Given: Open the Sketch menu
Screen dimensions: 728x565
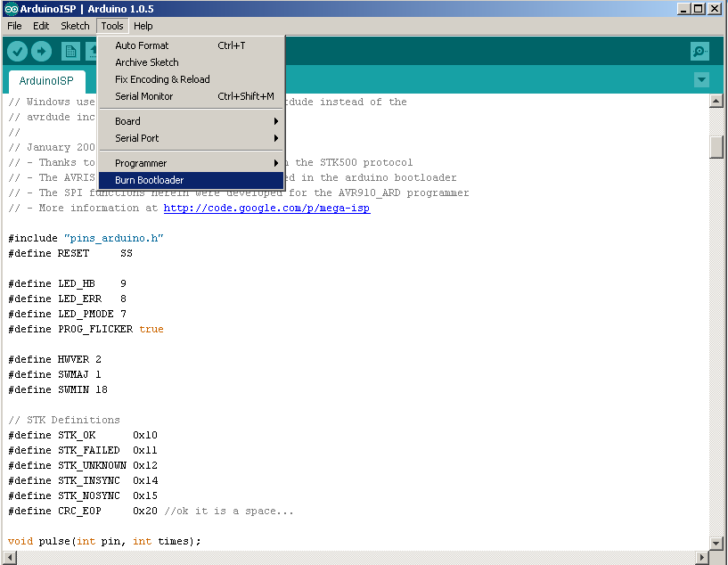Looking at the screenshot, I should click(75, 26).
